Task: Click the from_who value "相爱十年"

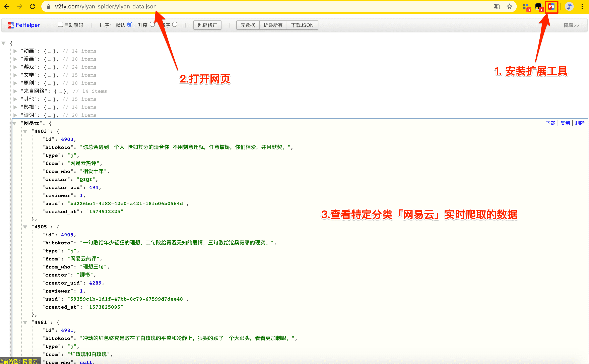Action: [93, 171]
